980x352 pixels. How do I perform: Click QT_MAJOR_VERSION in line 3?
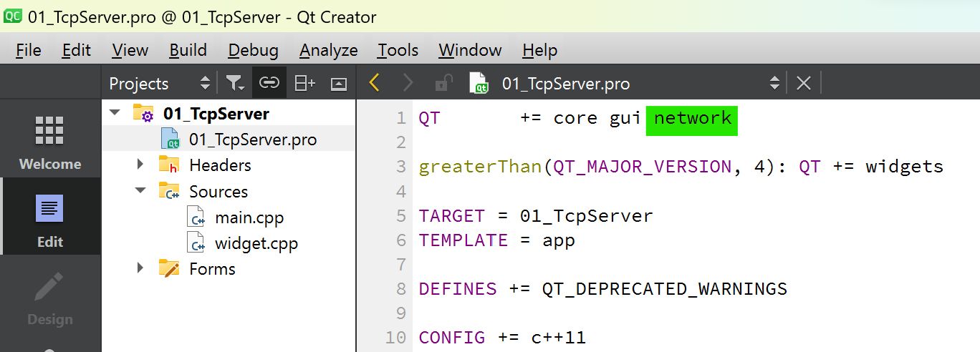642,167
